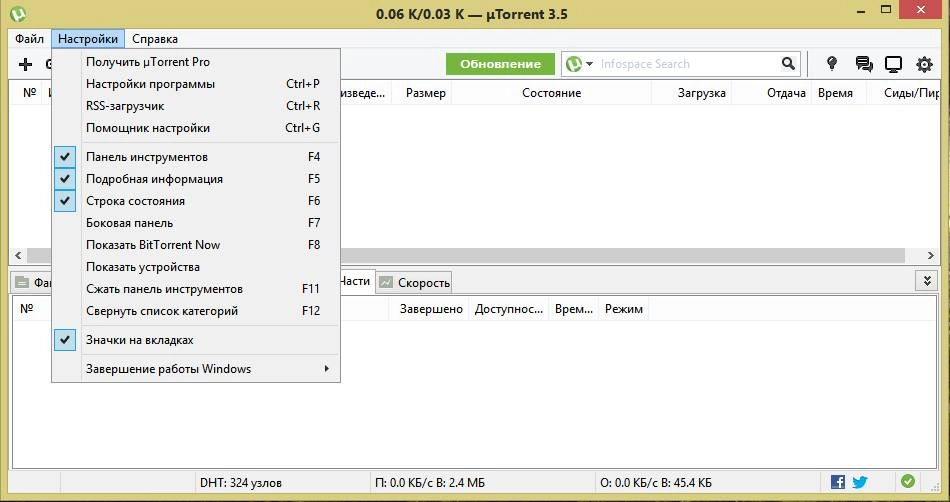Toggle Подробная информация option
Screen dimensions: 950x502
(x=196, y=179)
